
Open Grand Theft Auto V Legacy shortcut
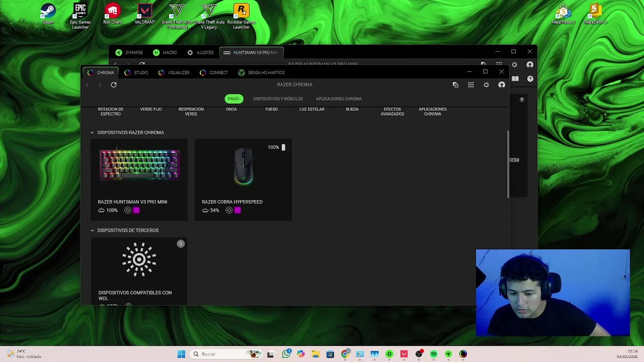(209, 16)
